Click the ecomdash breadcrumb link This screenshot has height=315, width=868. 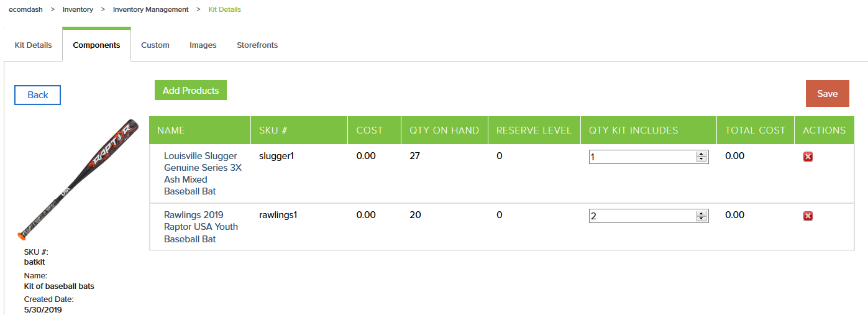click(x=25, y=9)
